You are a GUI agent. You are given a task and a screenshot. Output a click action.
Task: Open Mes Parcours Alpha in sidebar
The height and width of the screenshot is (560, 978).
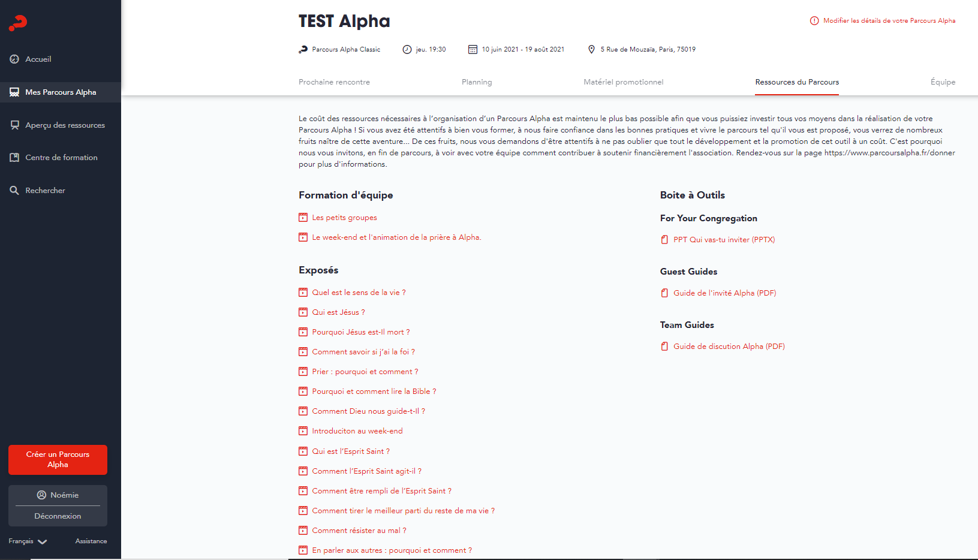click(61, 92)
